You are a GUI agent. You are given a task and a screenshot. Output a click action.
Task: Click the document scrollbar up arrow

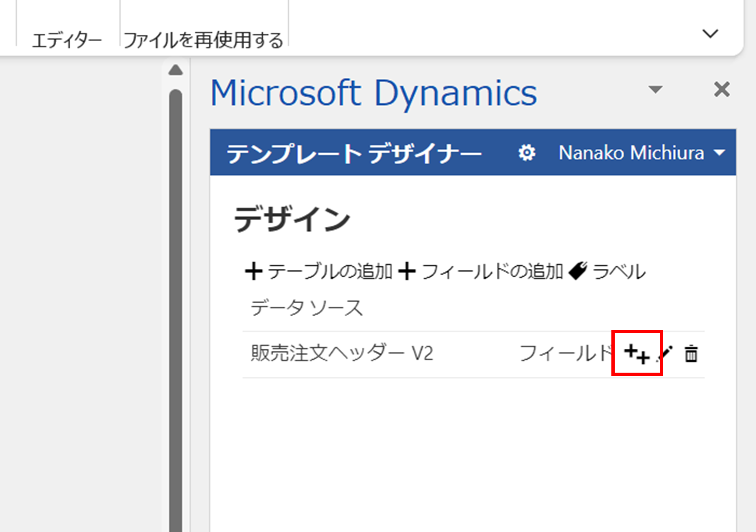pyautogui.click(x=175, y=70)
